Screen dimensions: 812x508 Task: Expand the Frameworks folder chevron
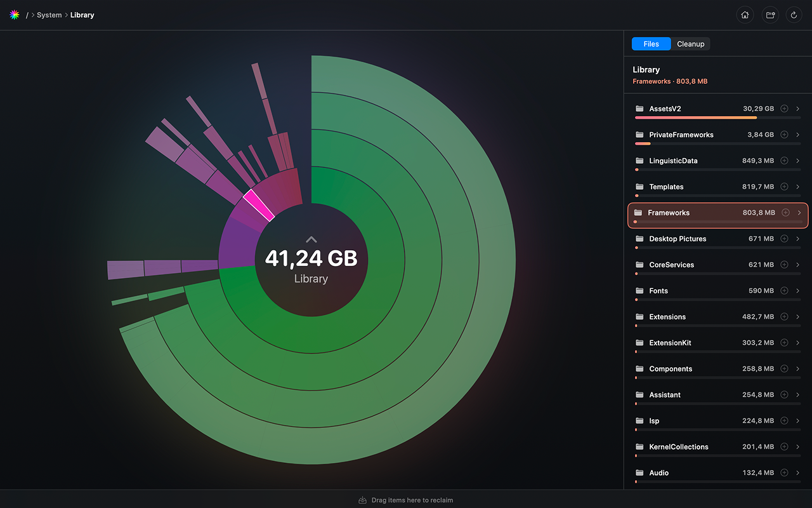click(799, 213)
